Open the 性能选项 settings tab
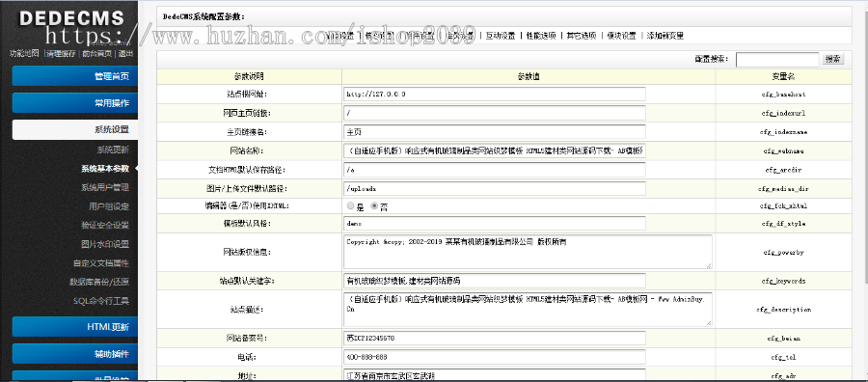Viewport: 868px width, 382px height. coord(541,36)
